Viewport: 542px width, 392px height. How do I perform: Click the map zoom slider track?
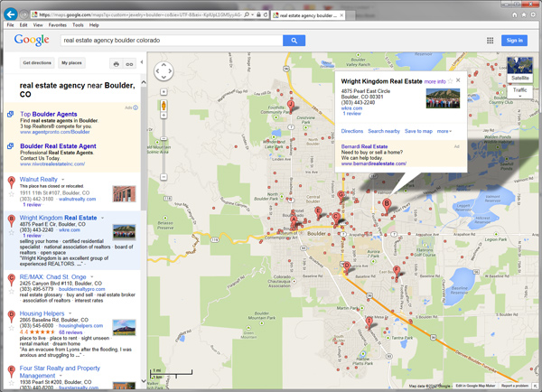[164, 145]
